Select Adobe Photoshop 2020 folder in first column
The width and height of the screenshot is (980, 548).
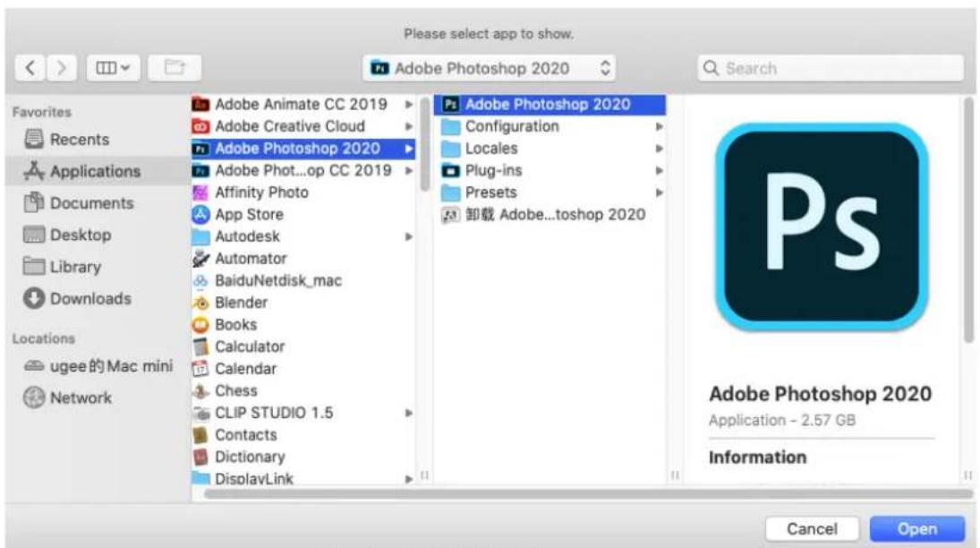tap(303, 149)
